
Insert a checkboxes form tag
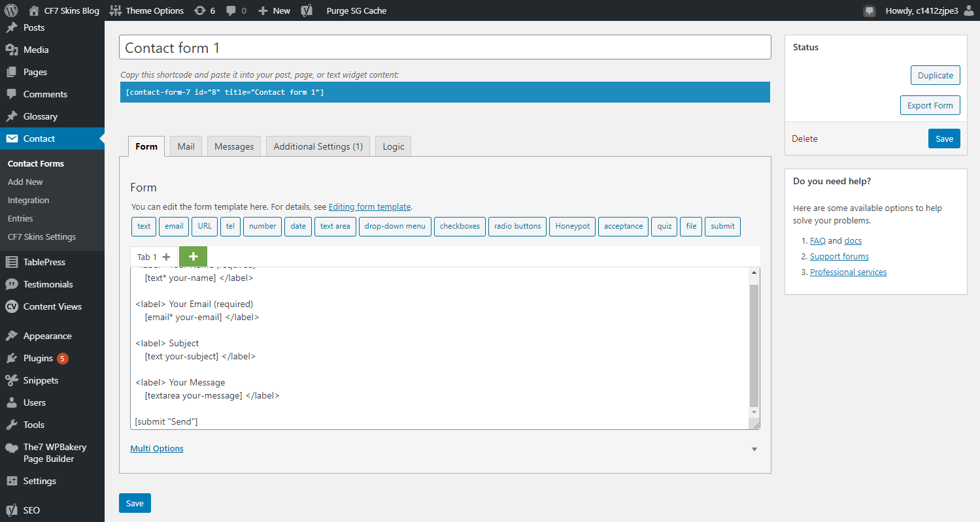460,226
